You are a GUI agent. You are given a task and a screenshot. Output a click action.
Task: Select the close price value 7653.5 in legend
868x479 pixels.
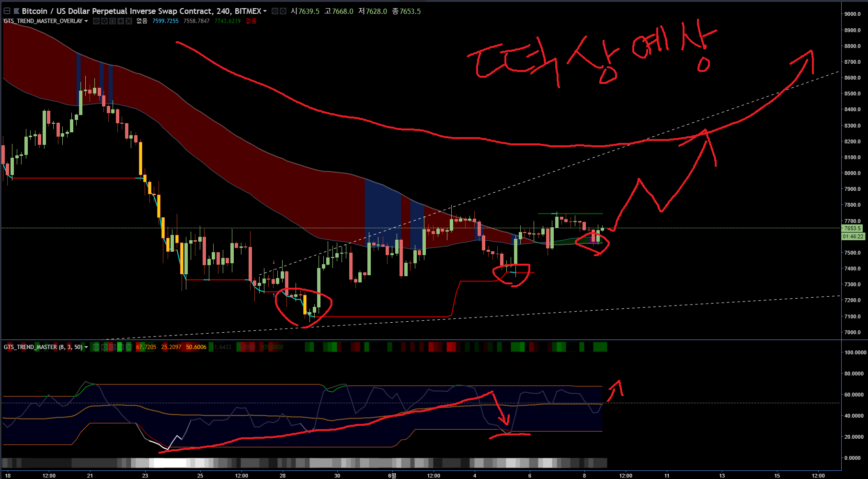pyautogui.click(x=410, y=11)
